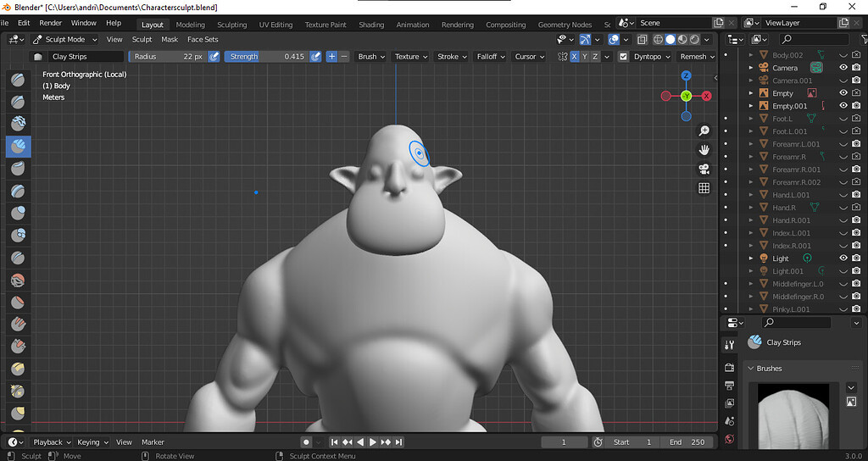This screenshot has width=868, height=461.
Task: Open View Layer properties tab
Action: pyautogui.click(x=730, y=403)
